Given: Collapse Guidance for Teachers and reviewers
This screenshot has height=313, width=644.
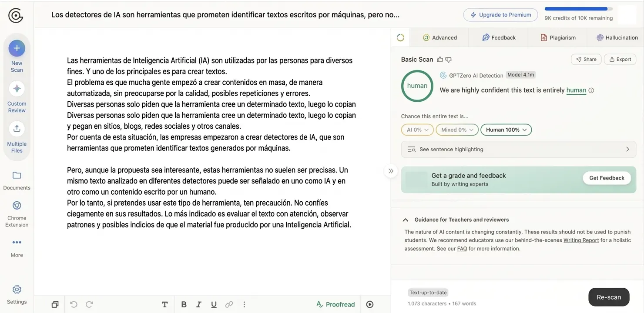Looking at the screenshot, I should [x=406, y=220].
